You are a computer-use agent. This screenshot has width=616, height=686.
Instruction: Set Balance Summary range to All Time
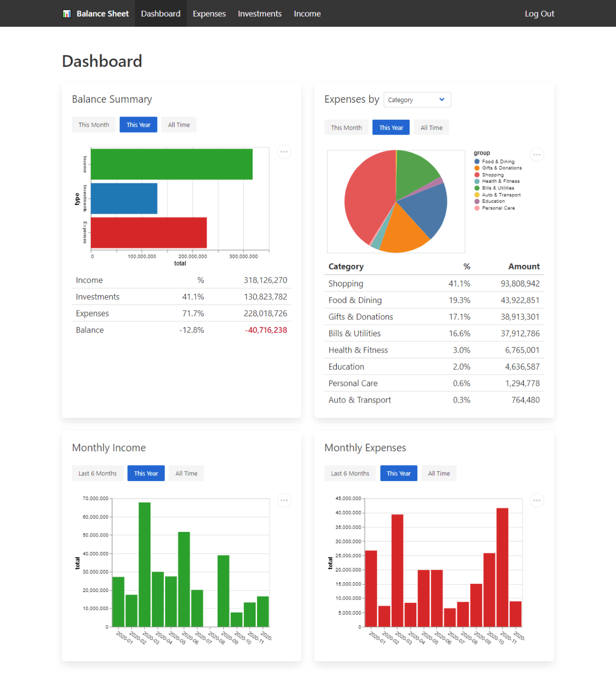pos(179,125)
